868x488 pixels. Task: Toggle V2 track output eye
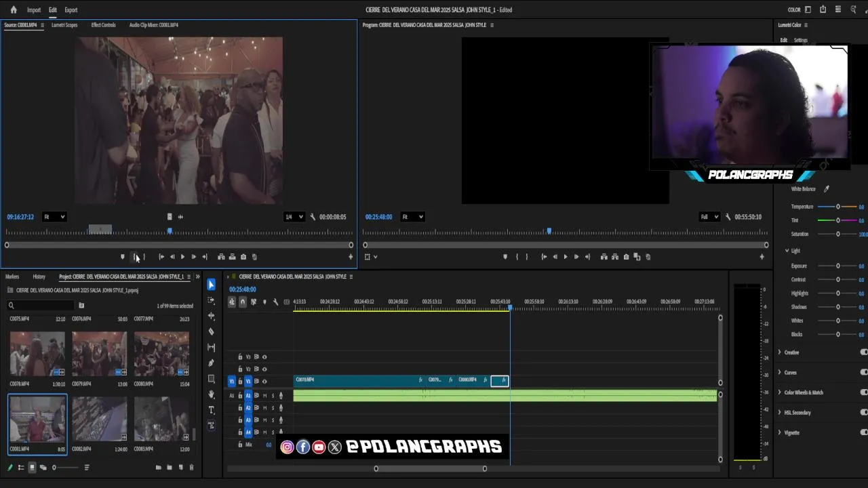[264, 369]
